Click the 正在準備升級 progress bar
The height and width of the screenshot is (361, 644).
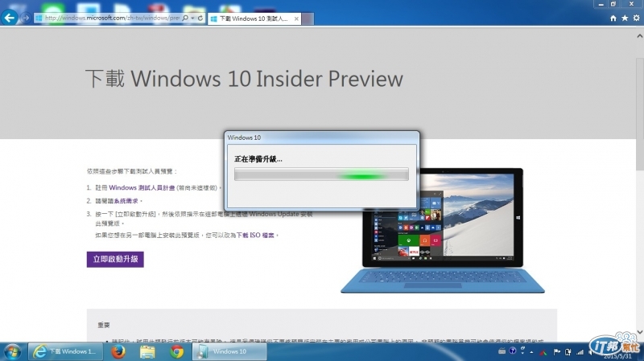(x=321, y=174)
